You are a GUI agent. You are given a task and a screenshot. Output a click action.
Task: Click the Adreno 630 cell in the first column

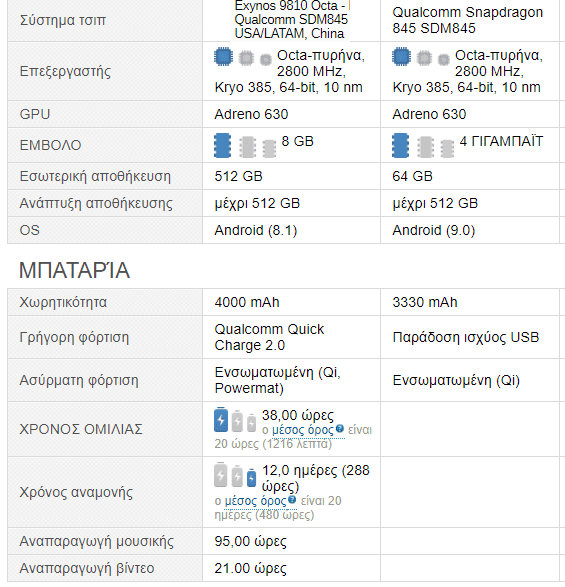[291, 114]
